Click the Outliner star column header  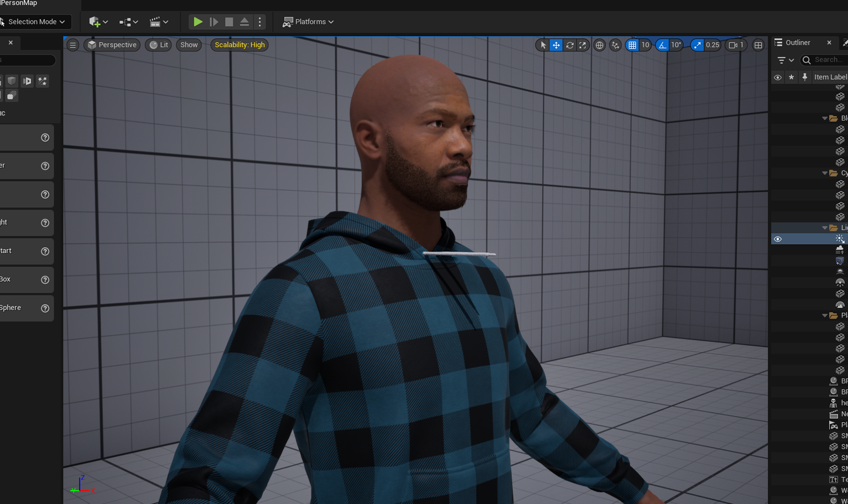pyautogui.click(x=792, y=77)
